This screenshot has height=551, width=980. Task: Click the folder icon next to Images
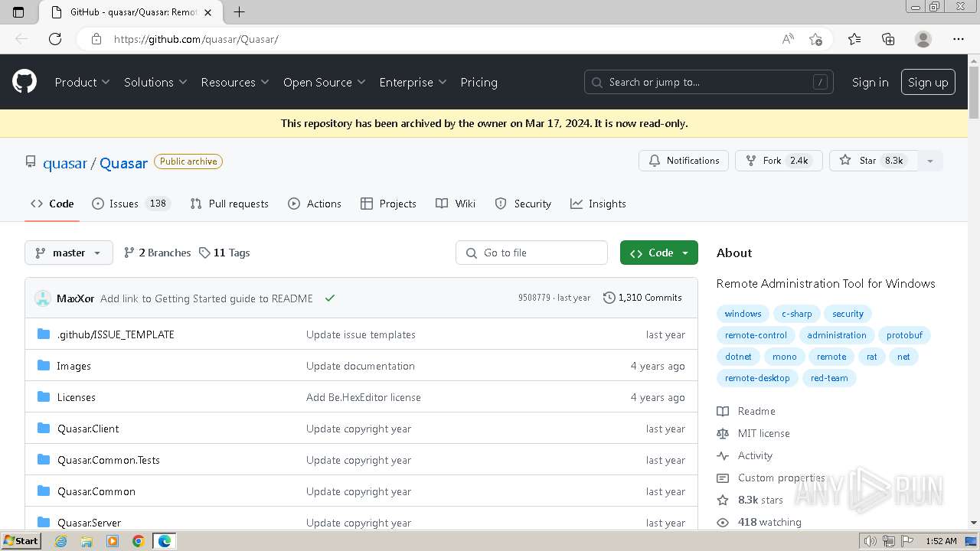(44, 366)
